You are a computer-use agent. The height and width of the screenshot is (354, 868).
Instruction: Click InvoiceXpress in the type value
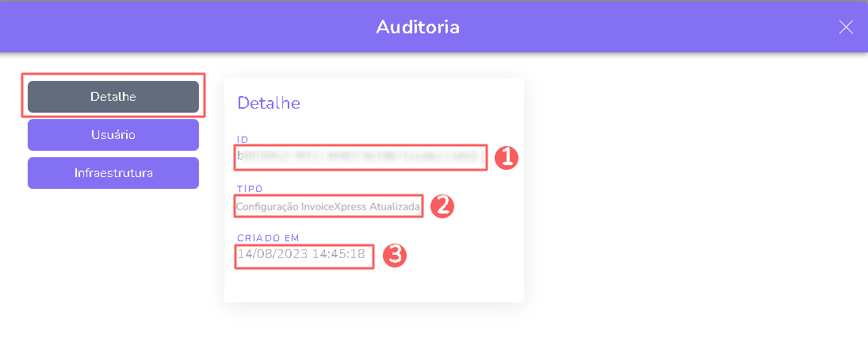[x=334, y=206]
